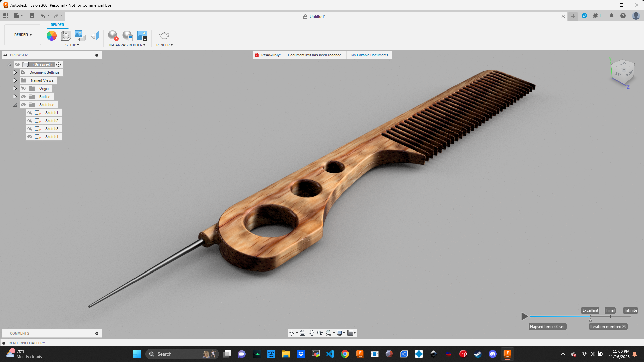
Task: Open the RENDER workspace dropdown
Action: pos(23,35)
